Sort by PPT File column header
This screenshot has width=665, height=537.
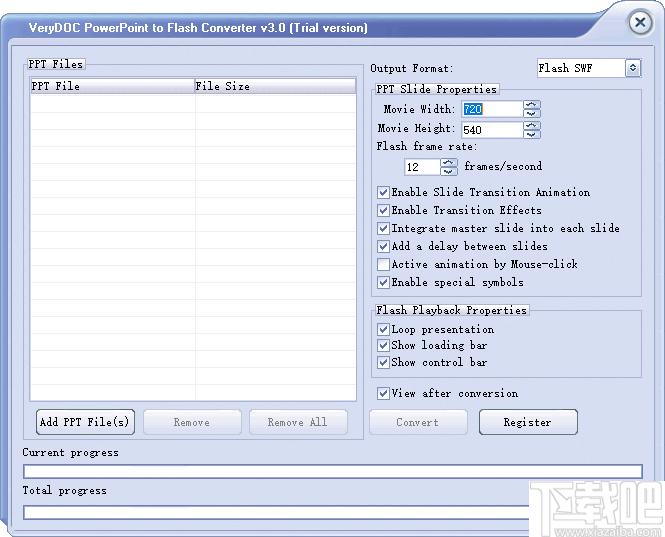[112, 86]
